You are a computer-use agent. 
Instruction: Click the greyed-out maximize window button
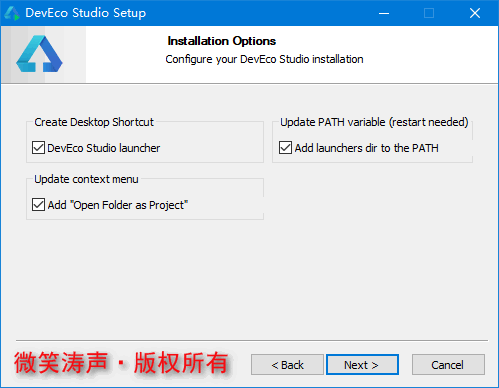click(x=429, y=13)
